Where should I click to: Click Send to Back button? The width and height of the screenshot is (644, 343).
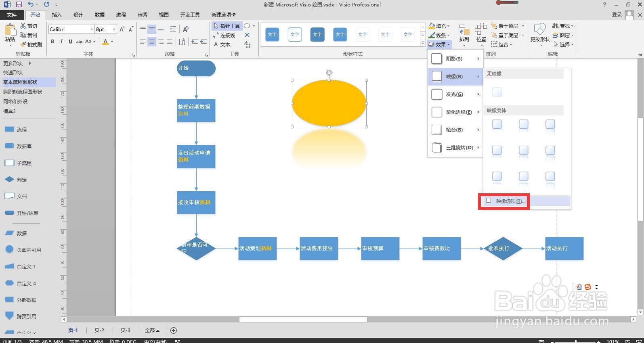tap(505, 35)
